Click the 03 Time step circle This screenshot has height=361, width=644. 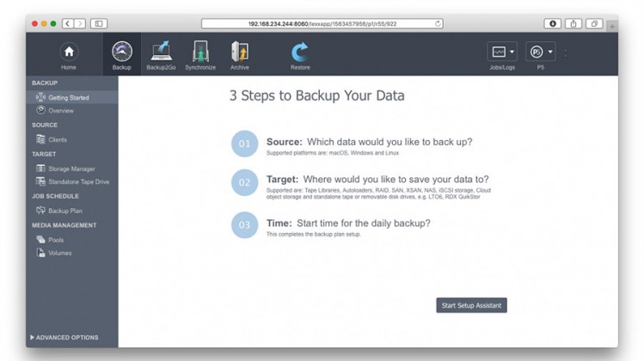pyautogui.click(x=244, y=224)
